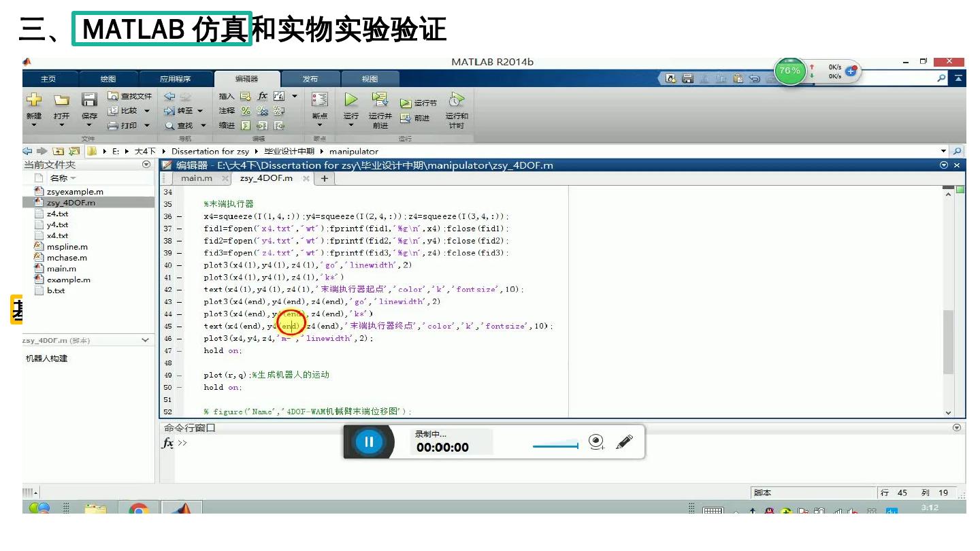
Task: Expand the zsy_4DOF.m details panel chevron
Action: (145, 340)
